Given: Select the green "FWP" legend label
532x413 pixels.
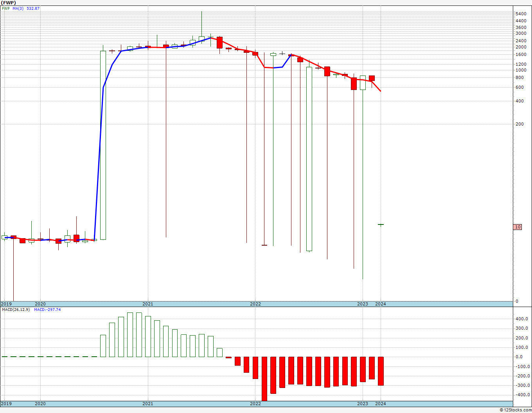Looking at the screenshot, I should tap(6, 8).
